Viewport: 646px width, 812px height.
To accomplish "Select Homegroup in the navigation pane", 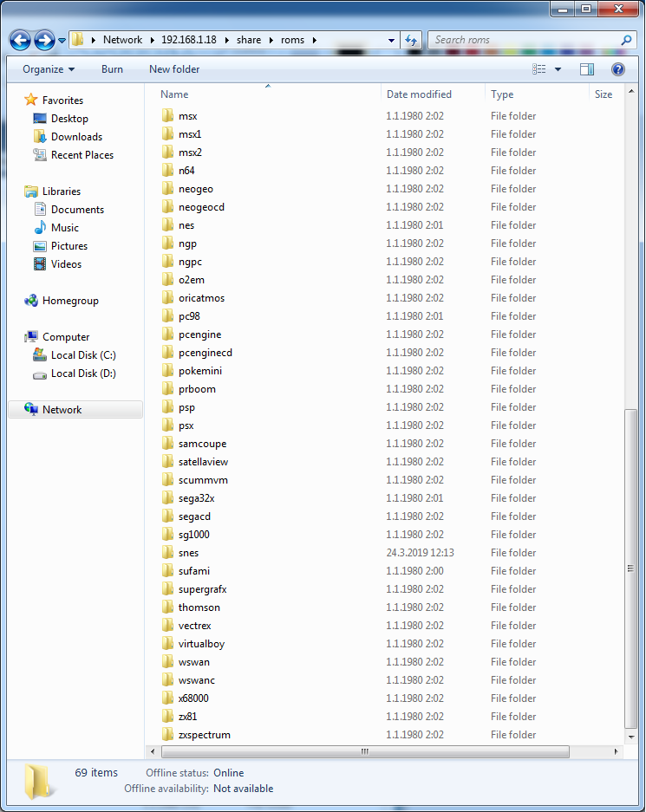I will coord(70,301).
